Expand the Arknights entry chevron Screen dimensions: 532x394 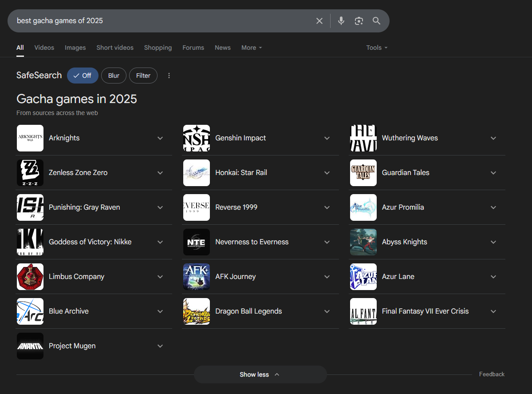(160, 138)
